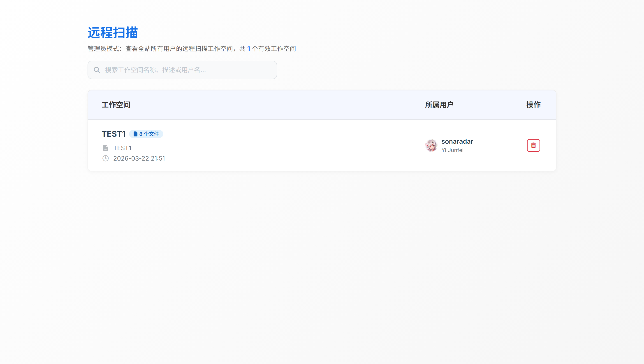The image size is (644, 364).
Task: Click the gray TEST1 description text
Action: [x=122, y=148]
